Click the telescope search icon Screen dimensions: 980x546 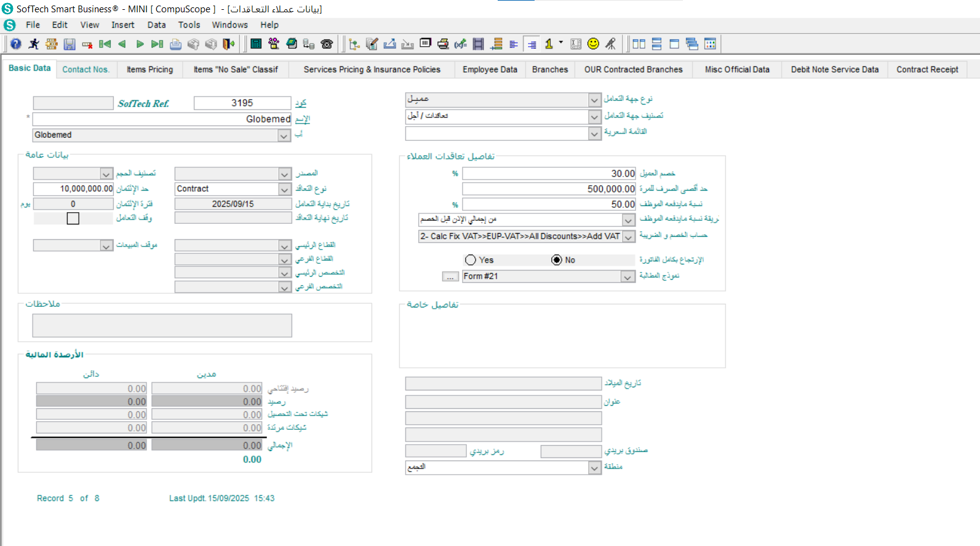(610, 44)
